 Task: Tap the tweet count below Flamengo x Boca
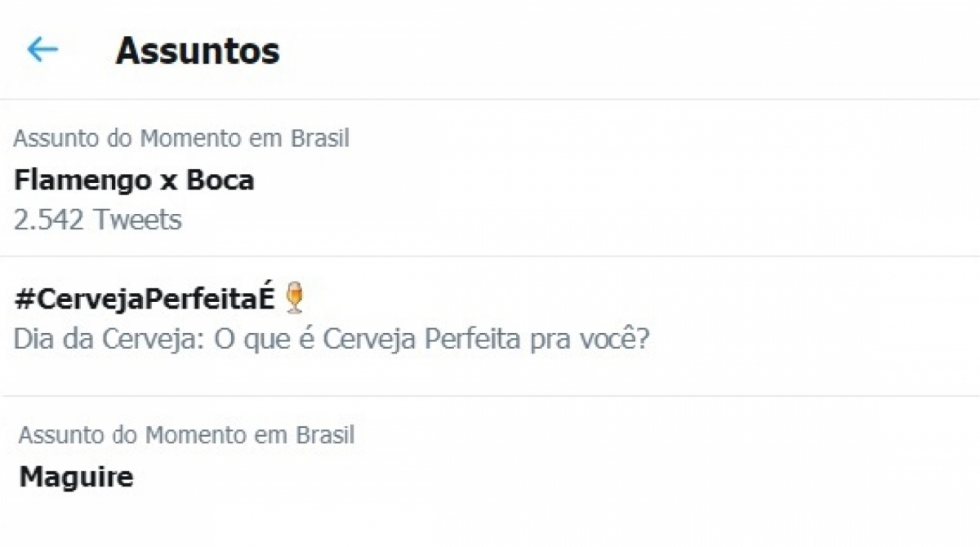97,219
